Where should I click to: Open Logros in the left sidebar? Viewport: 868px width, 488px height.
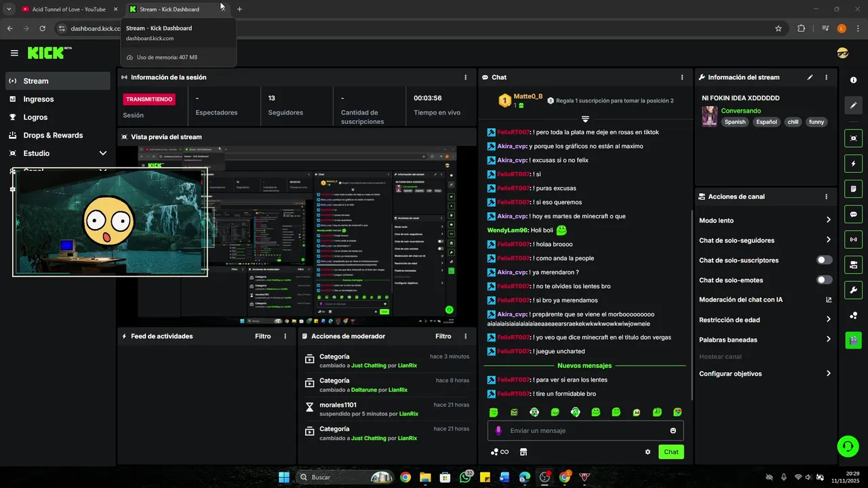point(58,117)
